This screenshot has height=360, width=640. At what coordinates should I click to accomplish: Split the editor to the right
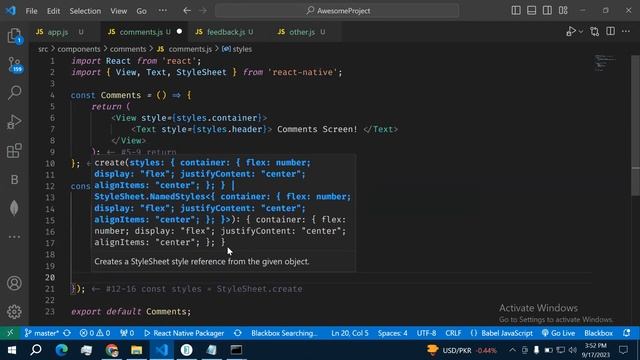611,31
